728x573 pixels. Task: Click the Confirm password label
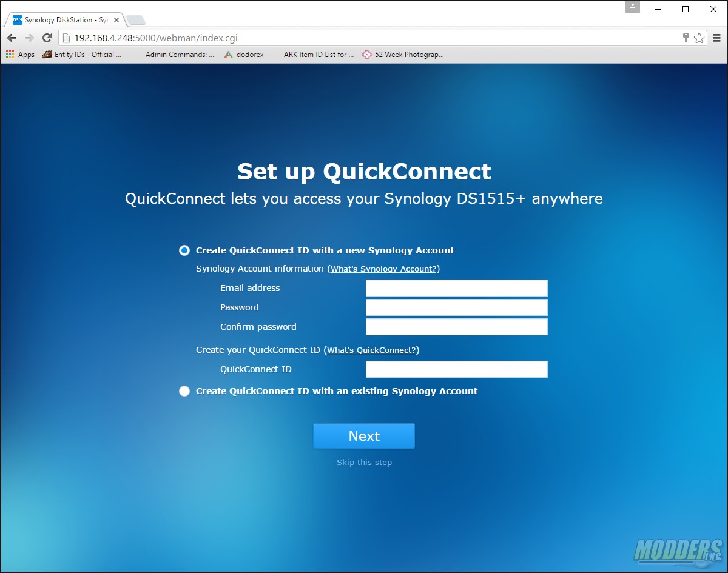click(x=258, y=327)
